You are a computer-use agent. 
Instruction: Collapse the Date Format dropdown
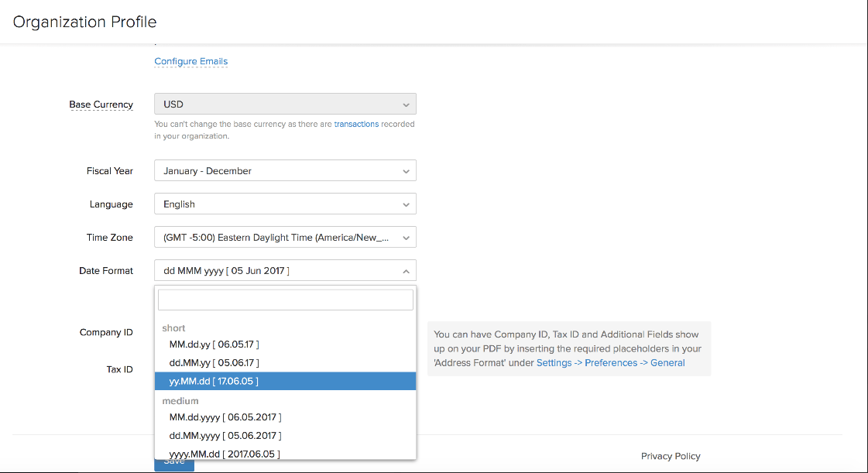[285, 271]
